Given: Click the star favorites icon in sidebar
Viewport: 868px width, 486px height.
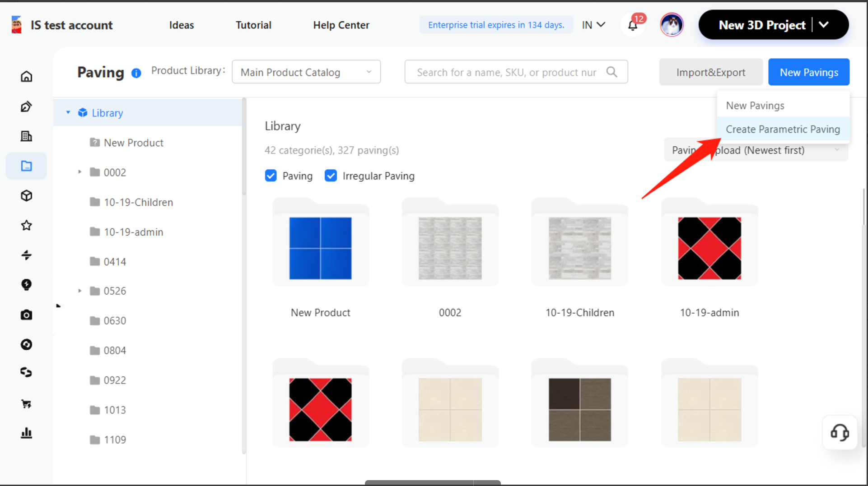Looking at the screenshot, I should click(26, 225).
